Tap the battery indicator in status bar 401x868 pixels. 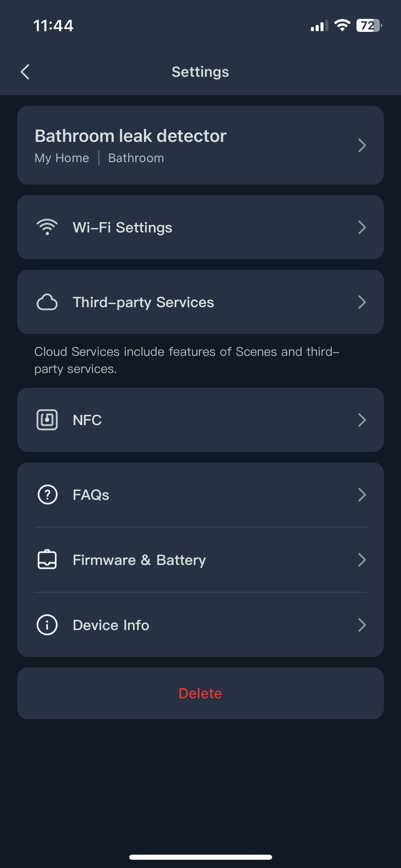[369, 26]
